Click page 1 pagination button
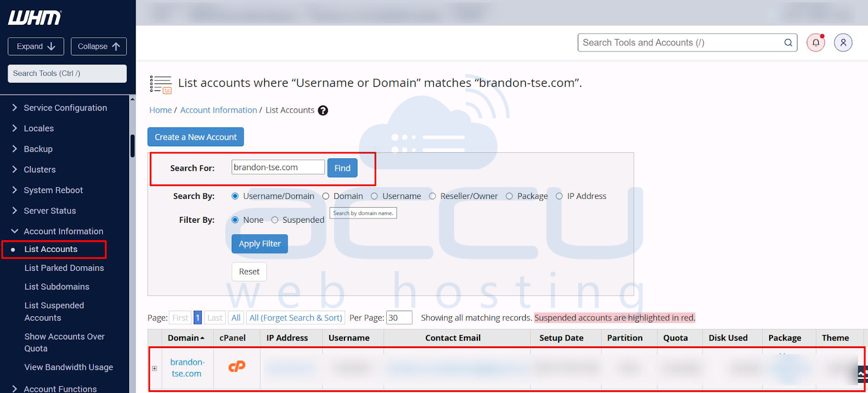Screen dimensions: 868x393 pos(197,318)
